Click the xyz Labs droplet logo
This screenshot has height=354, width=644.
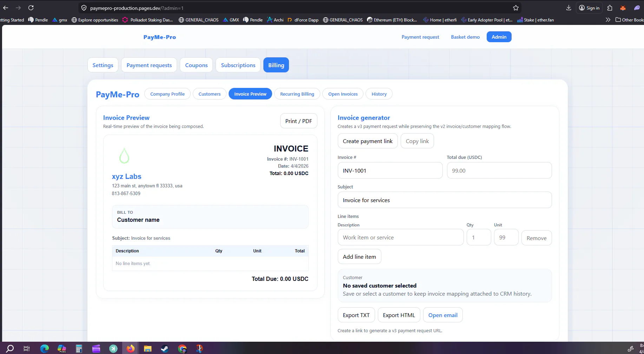124,156
